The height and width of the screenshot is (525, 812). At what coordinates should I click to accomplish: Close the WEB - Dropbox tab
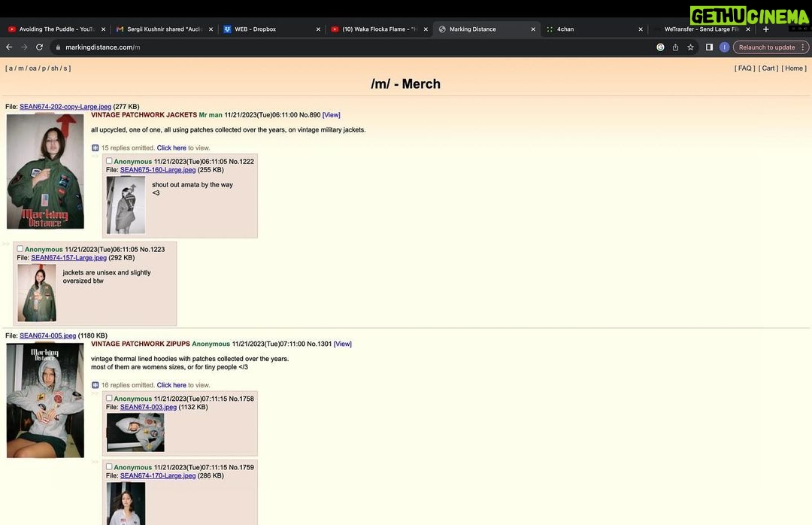pos(318,29)
